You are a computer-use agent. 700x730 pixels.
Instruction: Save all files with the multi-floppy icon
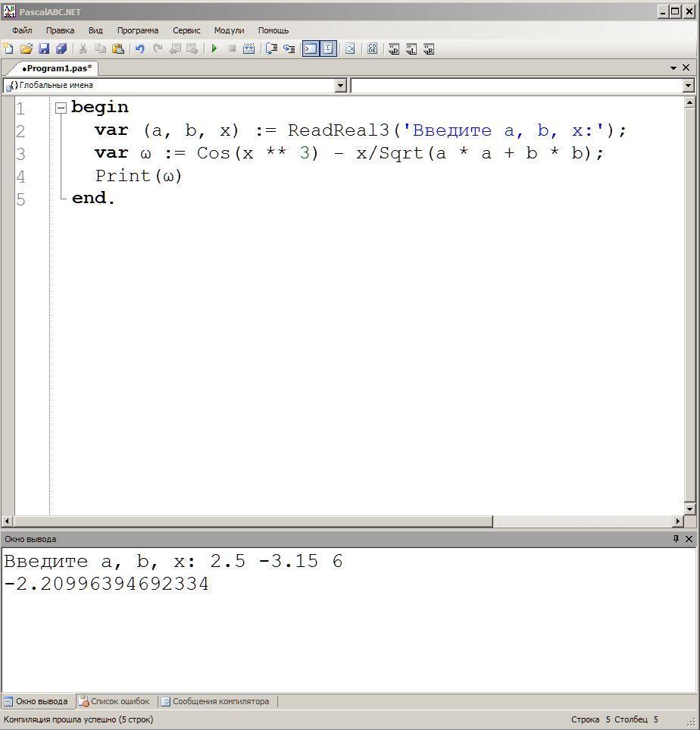[x=61, y=49]
